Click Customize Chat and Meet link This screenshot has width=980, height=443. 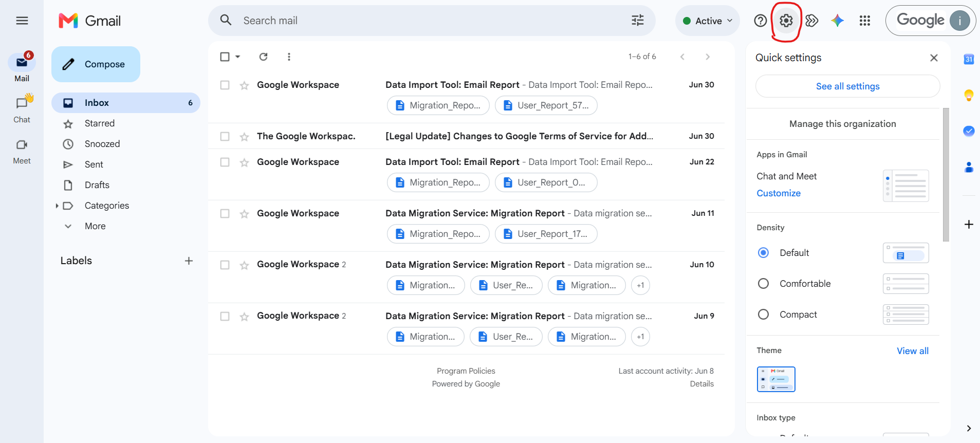(x=779, y=193)
